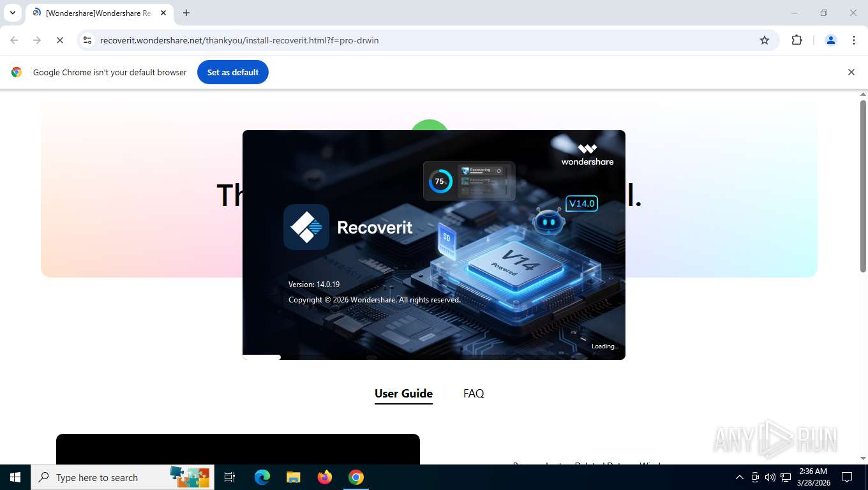868x490 pixels.
Task: Click the meet-now camera tray icon
Action: click(755, 477)
